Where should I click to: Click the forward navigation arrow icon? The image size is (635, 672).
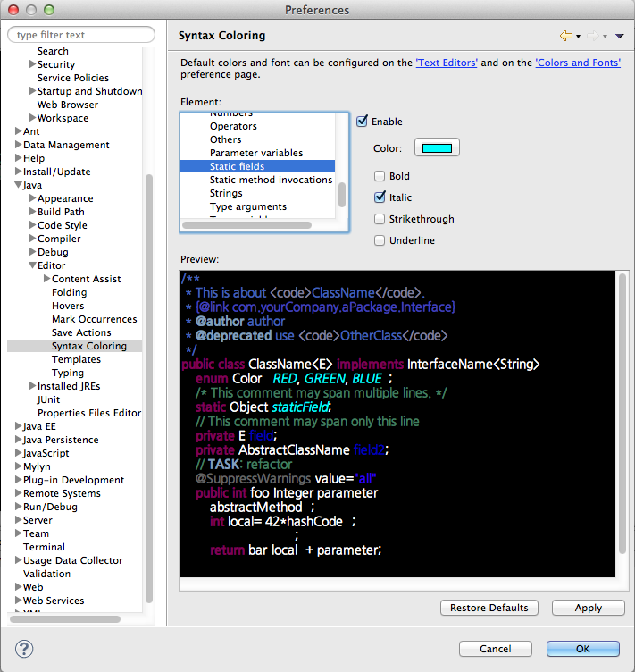593,36
